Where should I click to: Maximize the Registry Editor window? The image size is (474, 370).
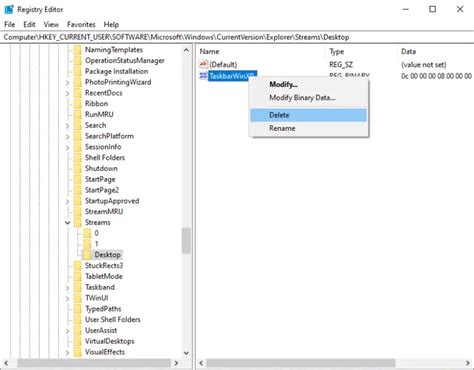[x=432, y=9]
